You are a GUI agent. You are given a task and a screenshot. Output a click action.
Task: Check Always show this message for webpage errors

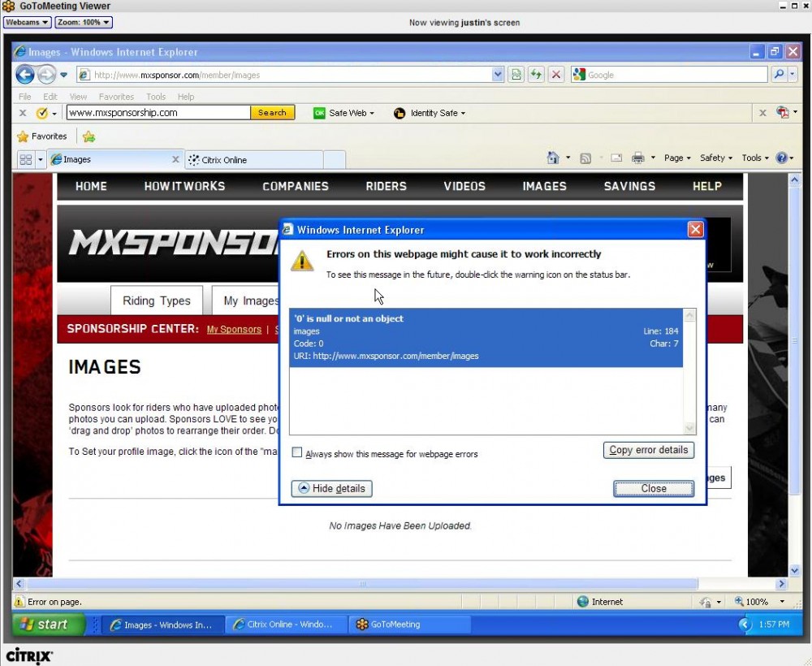(296, 452)
